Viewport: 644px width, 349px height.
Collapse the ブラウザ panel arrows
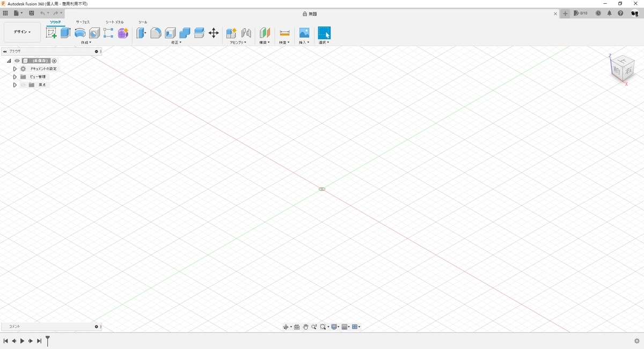[5, 52]
